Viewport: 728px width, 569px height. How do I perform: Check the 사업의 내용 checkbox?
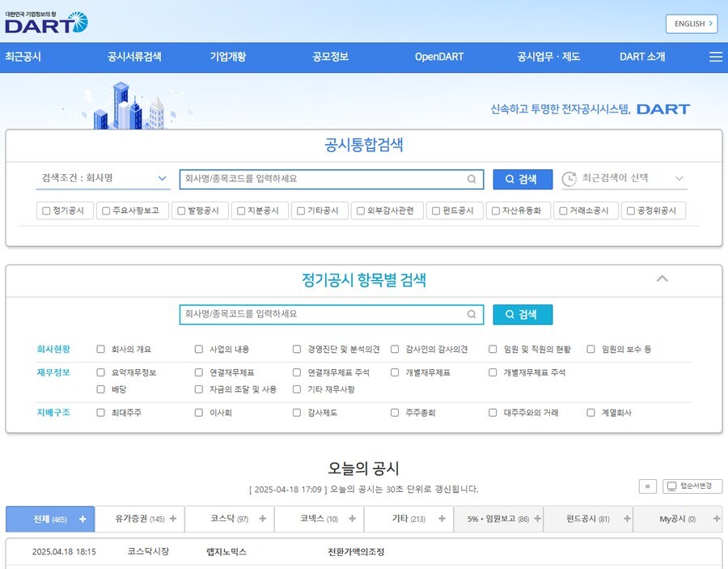coord(199,349)
